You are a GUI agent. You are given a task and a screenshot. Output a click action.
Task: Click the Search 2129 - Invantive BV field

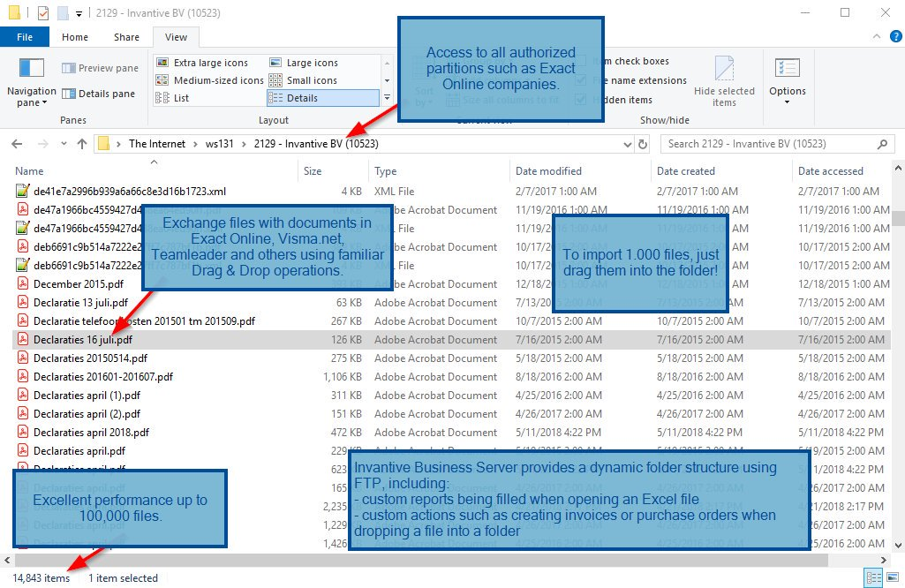tap(777, 144)
